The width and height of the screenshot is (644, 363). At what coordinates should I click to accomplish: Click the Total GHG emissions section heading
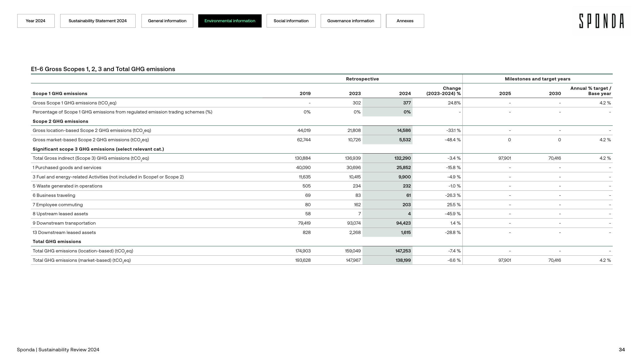(57, 242)
